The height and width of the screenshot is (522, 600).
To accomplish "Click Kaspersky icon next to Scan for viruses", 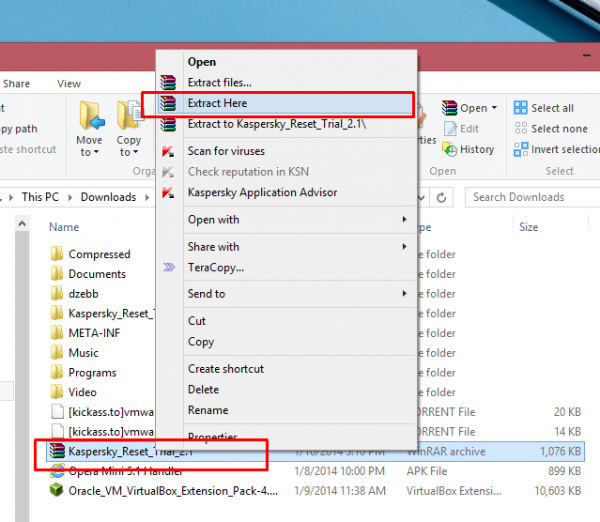I will 168,151.
